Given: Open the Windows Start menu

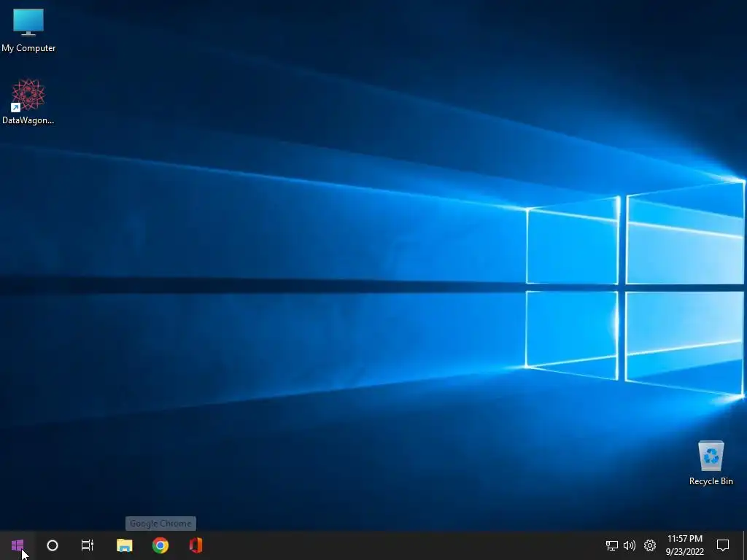Looking at the screenshot, I should click(x=18, y=545).
